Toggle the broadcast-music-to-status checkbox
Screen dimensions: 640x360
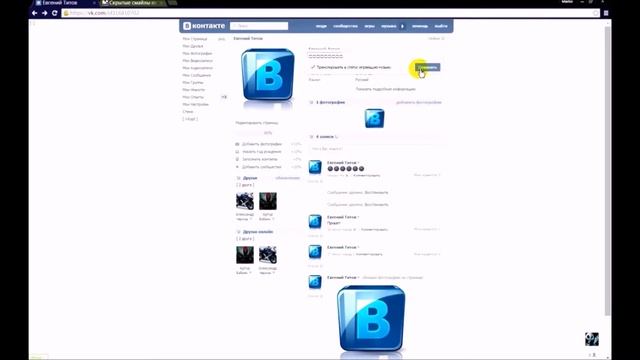point(313,67)
